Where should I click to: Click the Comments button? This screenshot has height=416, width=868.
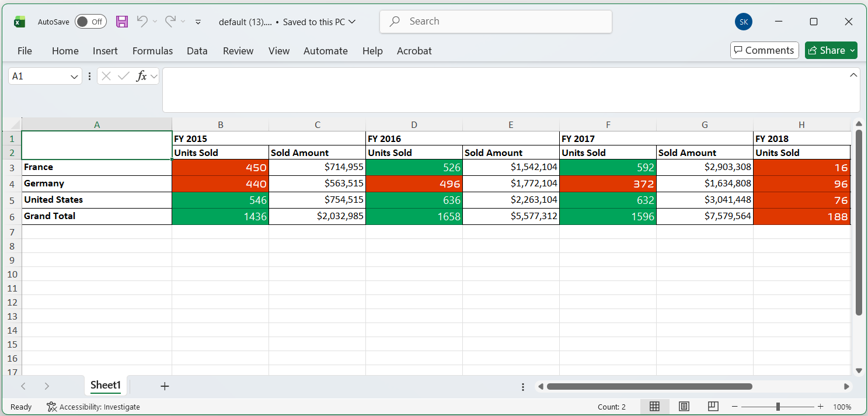coord(764,50)
